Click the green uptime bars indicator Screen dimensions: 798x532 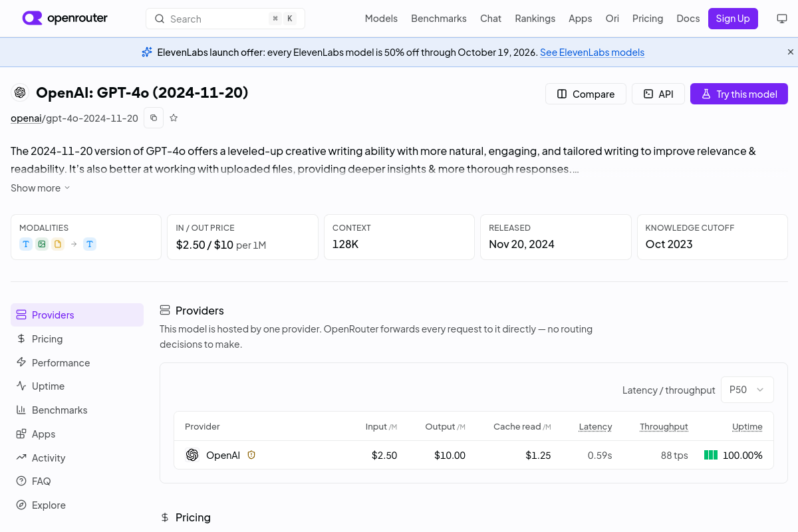click(711, 455)
